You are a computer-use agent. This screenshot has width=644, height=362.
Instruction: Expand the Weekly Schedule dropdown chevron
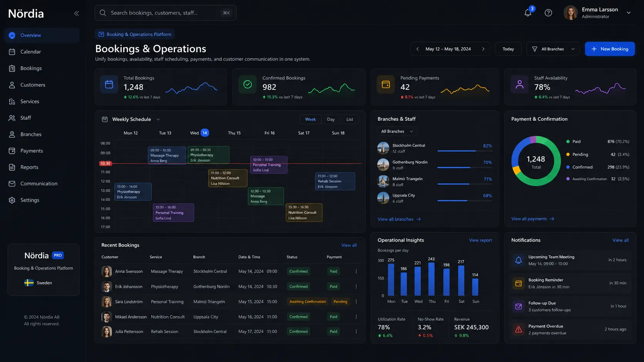tap(158, 119)
